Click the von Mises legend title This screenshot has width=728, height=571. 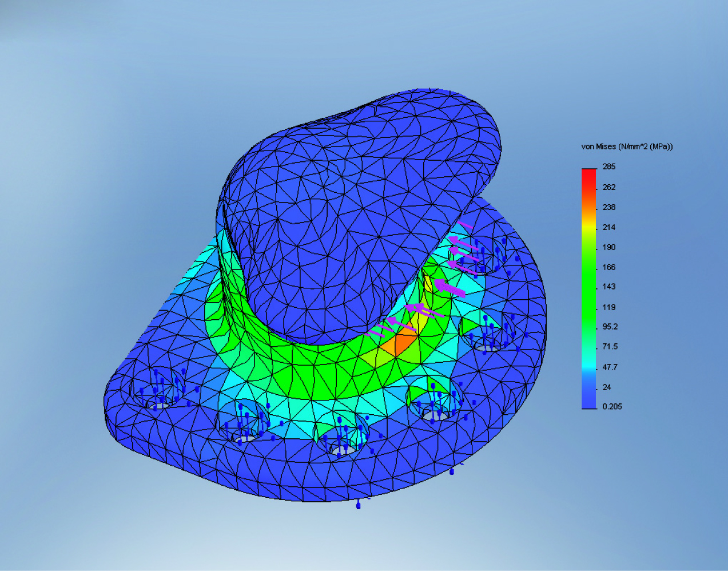click(627, 147)
